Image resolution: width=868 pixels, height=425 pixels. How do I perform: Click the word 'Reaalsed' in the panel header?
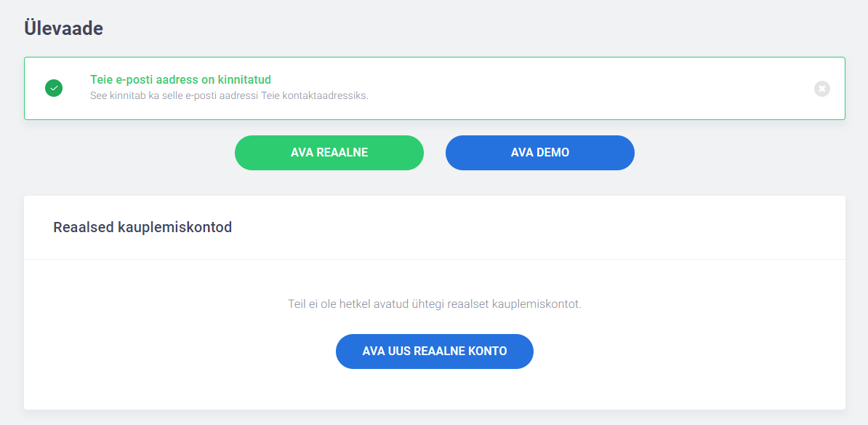84,227
